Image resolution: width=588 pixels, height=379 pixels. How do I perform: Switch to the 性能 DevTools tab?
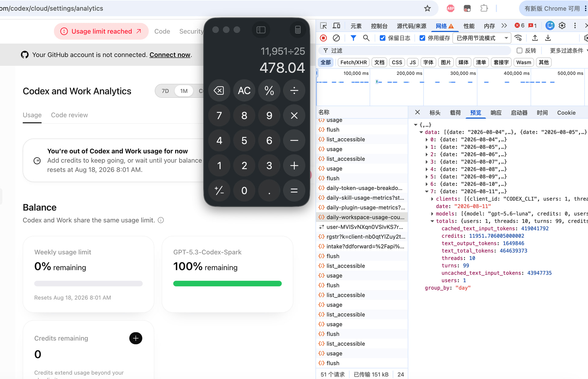click(469, 26)
